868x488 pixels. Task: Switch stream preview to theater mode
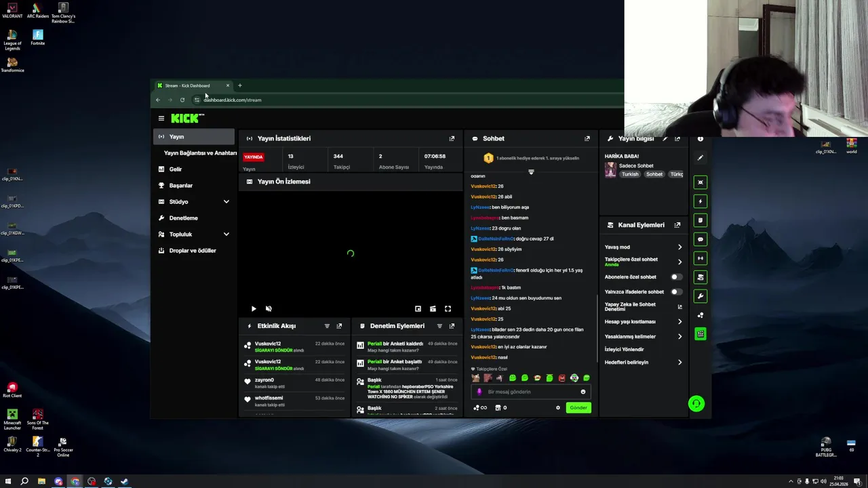click(x=433, y=309)
